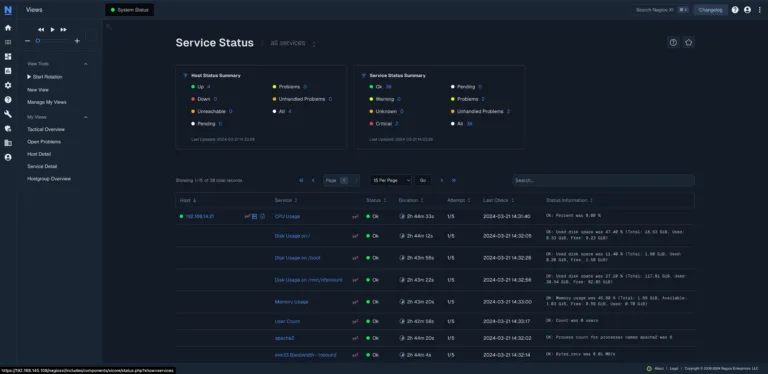
Task: Click the Unhandled Problems services count
Action: (x=508, y=112)
